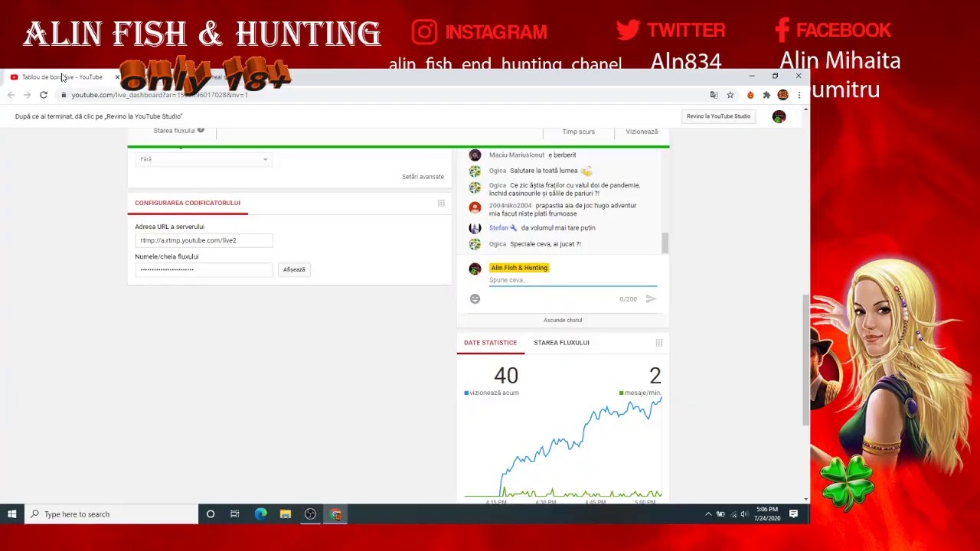Click the Vizionează label
The width and height of the screenshot is (980, 551).
point(642,132)
